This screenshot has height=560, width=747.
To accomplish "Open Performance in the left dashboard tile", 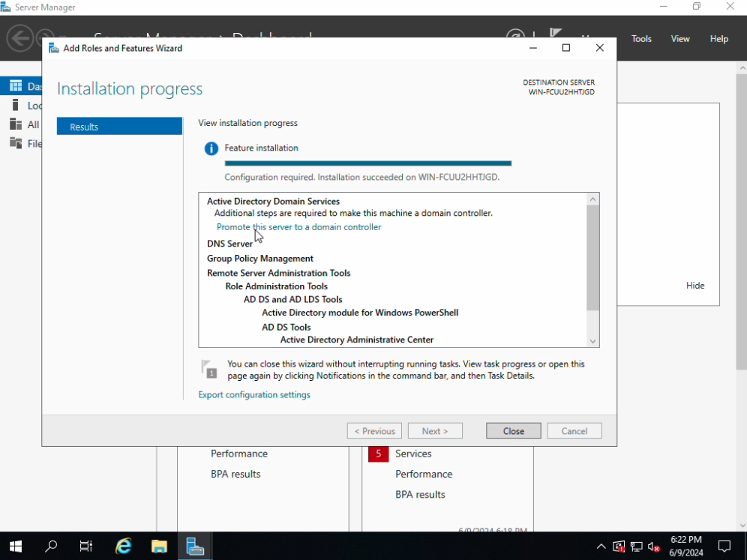I will pos(238,454).
